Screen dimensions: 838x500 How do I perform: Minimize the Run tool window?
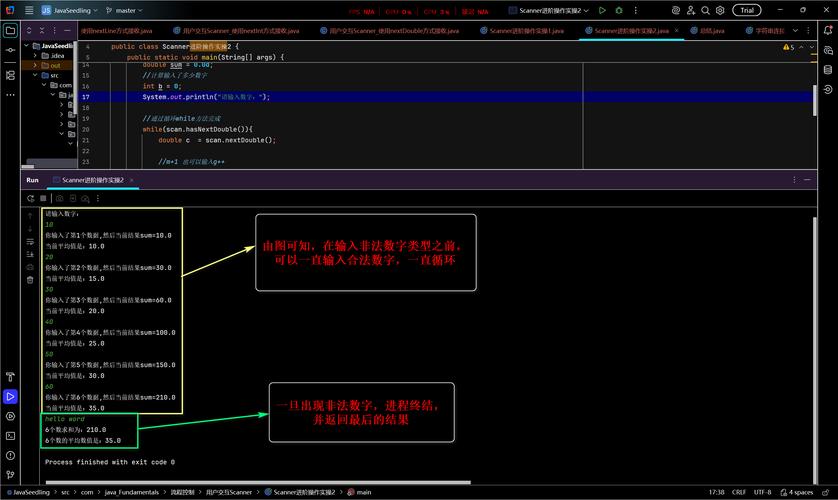pyautogui.click(x=807, y=180)
